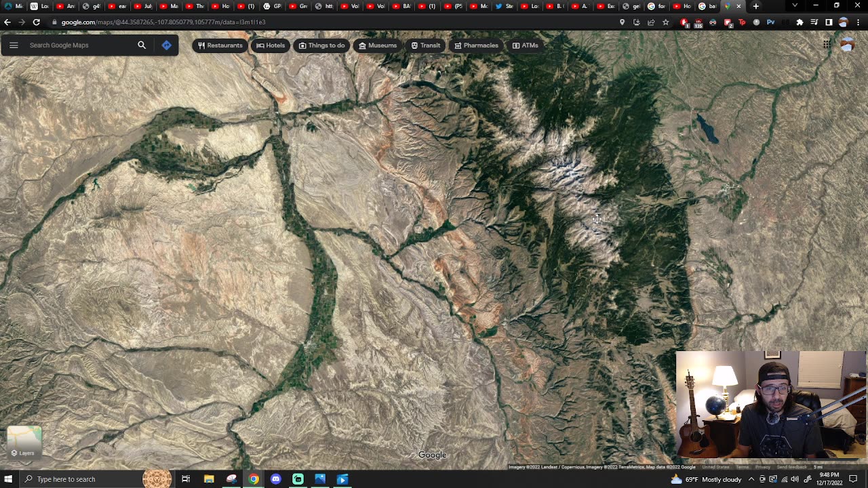The width and height of the screenshot is (868, 488).
Task: Close the active Google Maps tab
Action: 738,6
